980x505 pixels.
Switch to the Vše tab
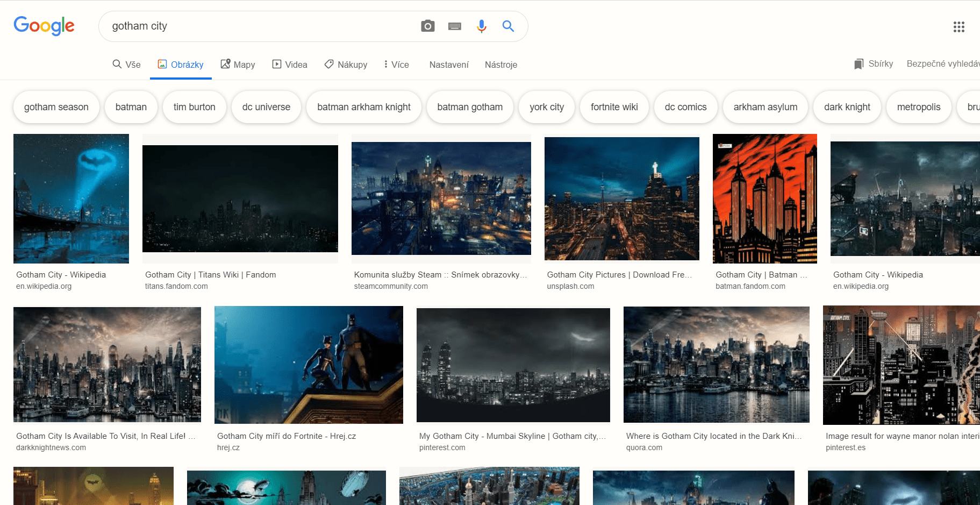pyautogui.click(x=126, y=65)
